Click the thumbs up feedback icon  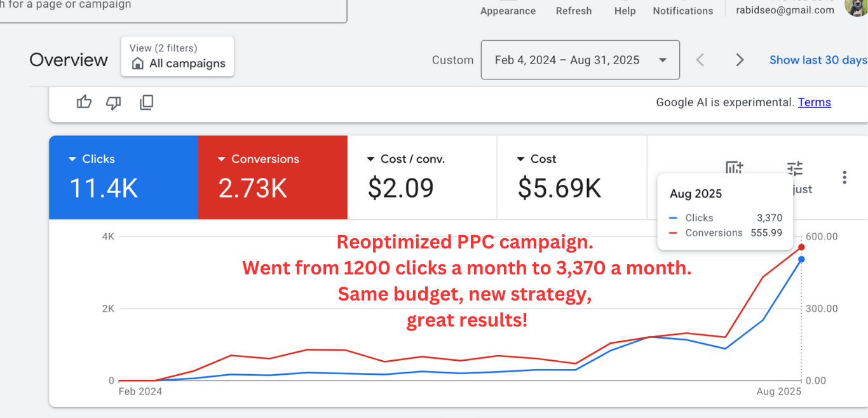tap(84, 102)
